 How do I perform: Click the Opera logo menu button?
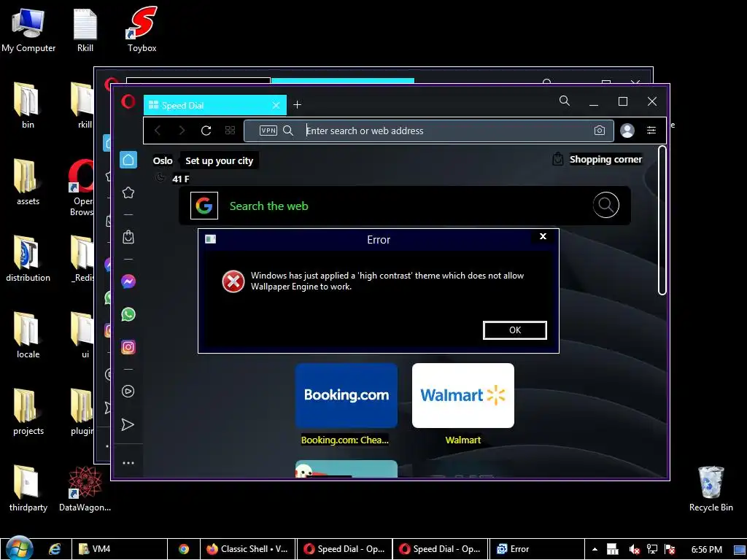128,102
